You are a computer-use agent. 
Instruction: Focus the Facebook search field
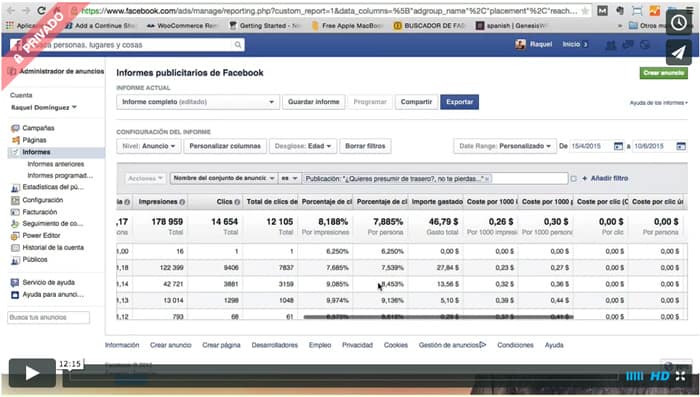pyautogui.click(x=127, y=45)
